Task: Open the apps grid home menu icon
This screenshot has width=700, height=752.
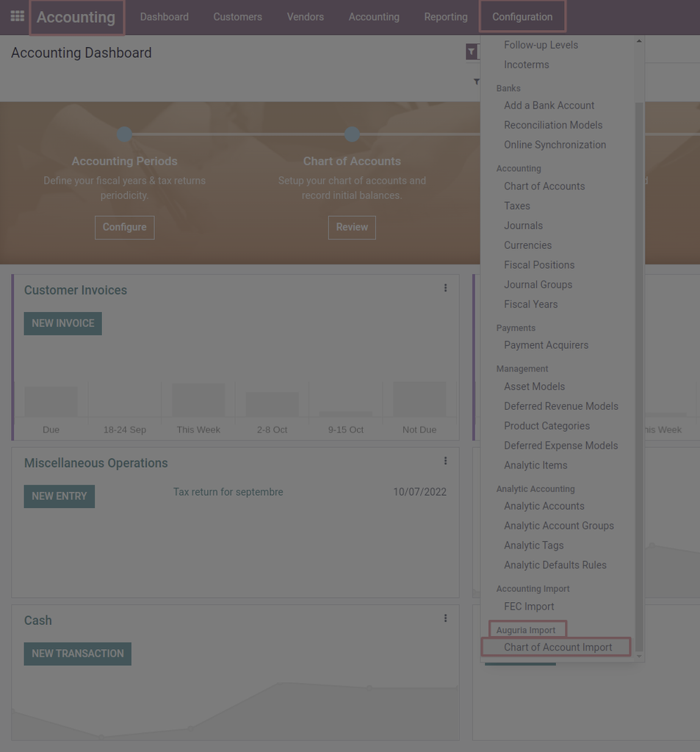Action: click(x=18, y=16)
